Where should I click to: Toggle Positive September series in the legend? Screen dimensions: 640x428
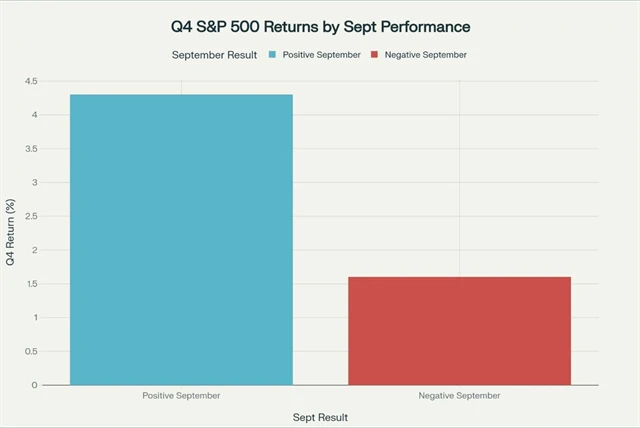[321, 54]
